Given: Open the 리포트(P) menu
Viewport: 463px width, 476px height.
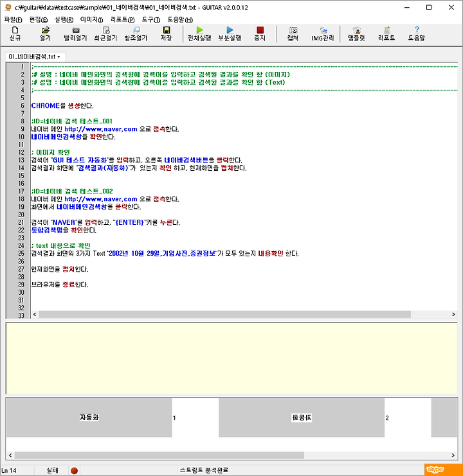Looking at the screenshot, I should point(122,20).
